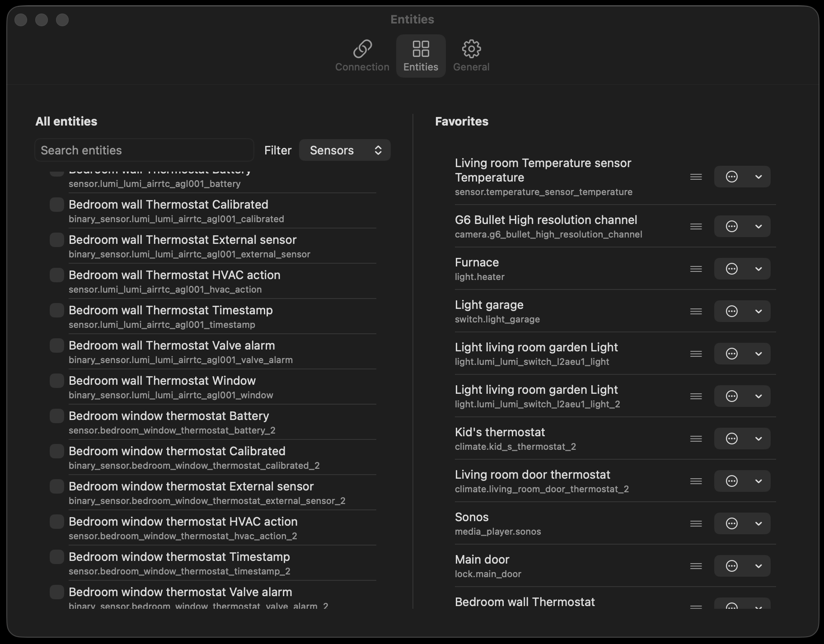824x644 pixels.
Task: Click the drag handle icon for Light garage
Action: (x=696, y=311)
